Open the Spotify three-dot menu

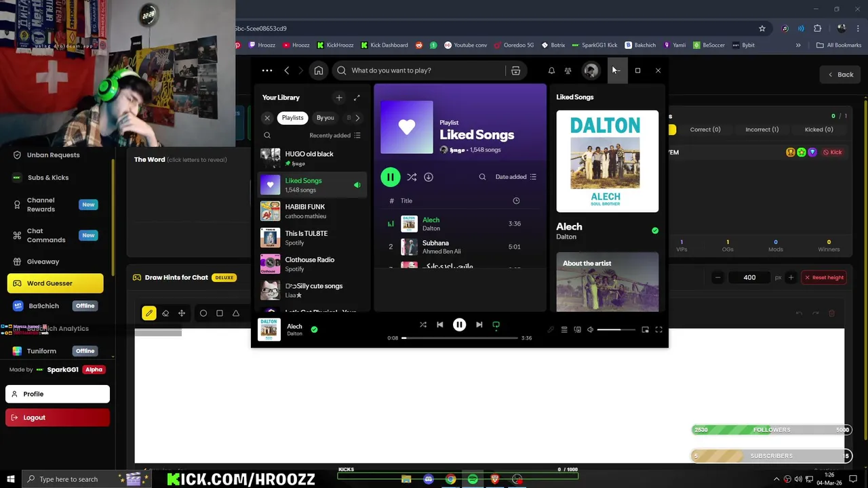267,70
